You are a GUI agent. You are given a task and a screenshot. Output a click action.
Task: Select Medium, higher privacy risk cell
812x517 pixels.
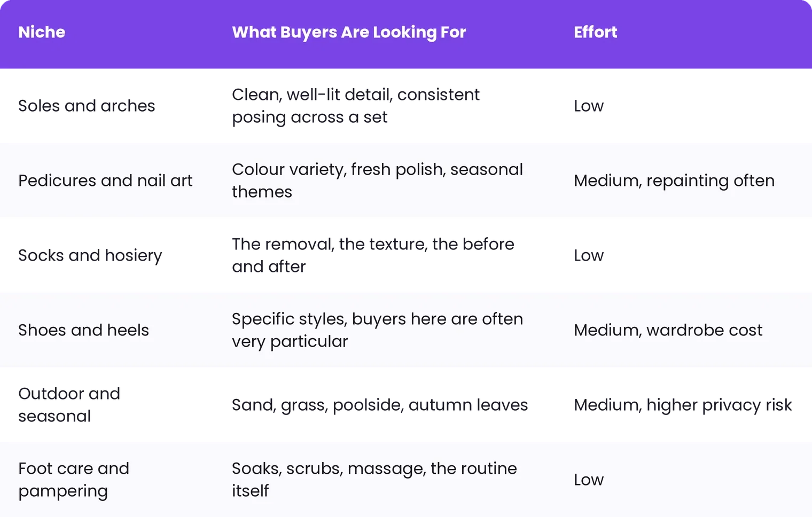click(x=683, y=405)
